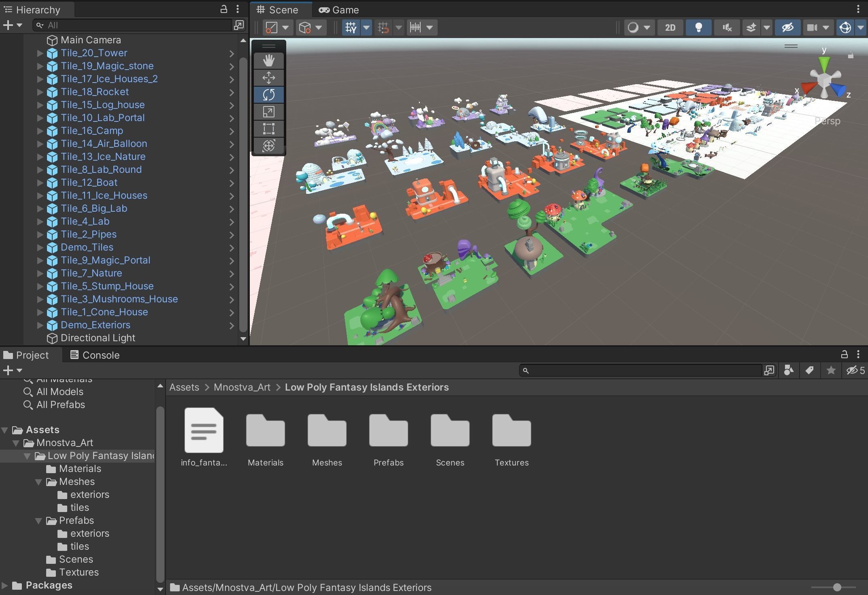
Task: Select the Rect transform tool
Action: point(268,129)
